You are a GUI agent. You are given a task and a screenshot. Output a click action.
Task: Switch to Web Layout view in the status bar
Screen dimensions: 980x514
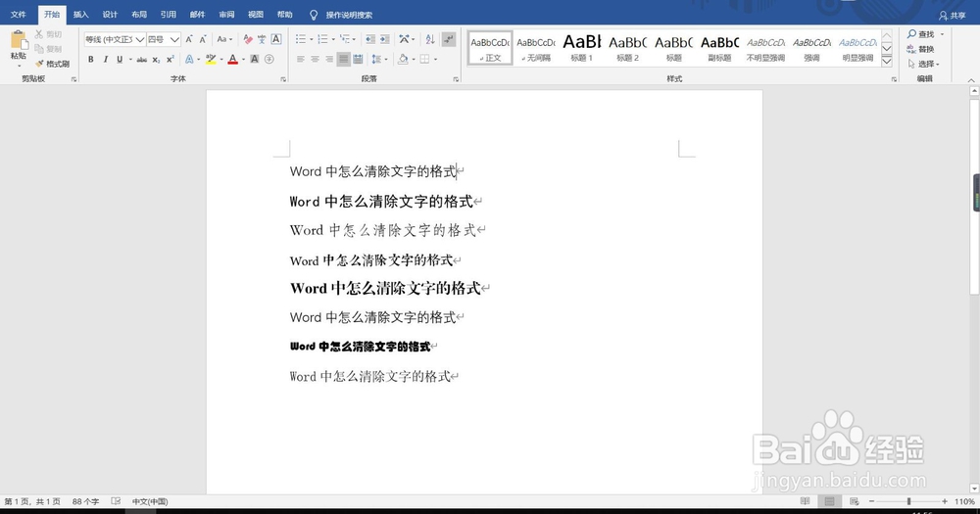click(x=854, y=501)
